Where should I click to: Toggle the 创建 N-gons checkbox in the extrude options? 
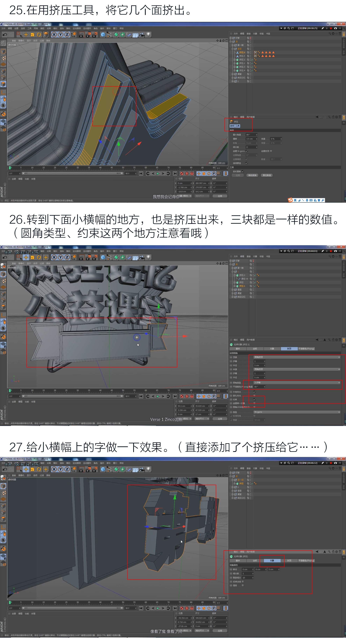[x=247, y=151]
